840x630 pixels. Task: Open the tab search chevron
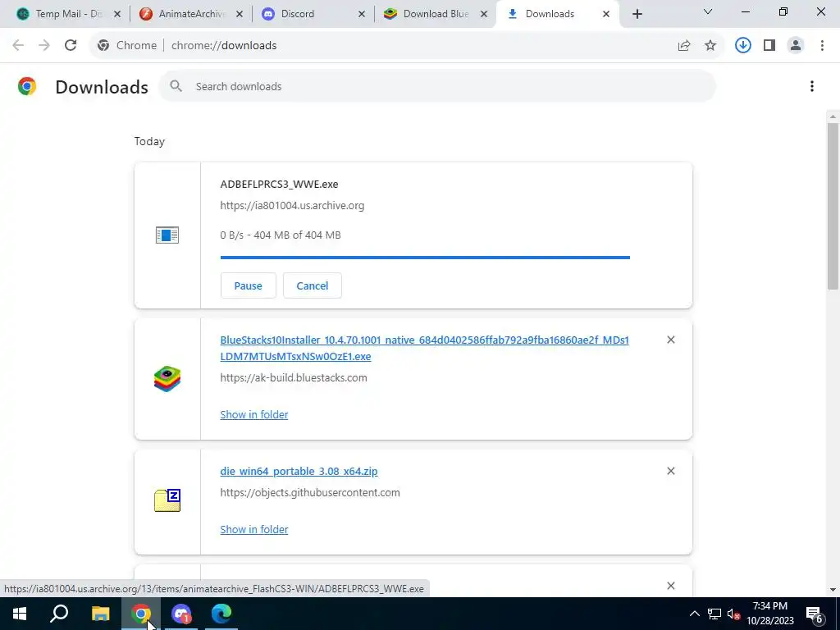coord(708,11)
